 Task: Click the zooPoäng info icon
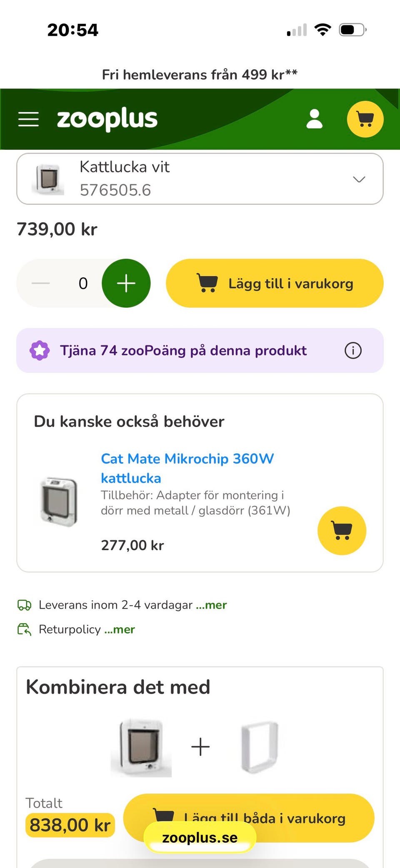pyautogui.click(x=353, y=350)
